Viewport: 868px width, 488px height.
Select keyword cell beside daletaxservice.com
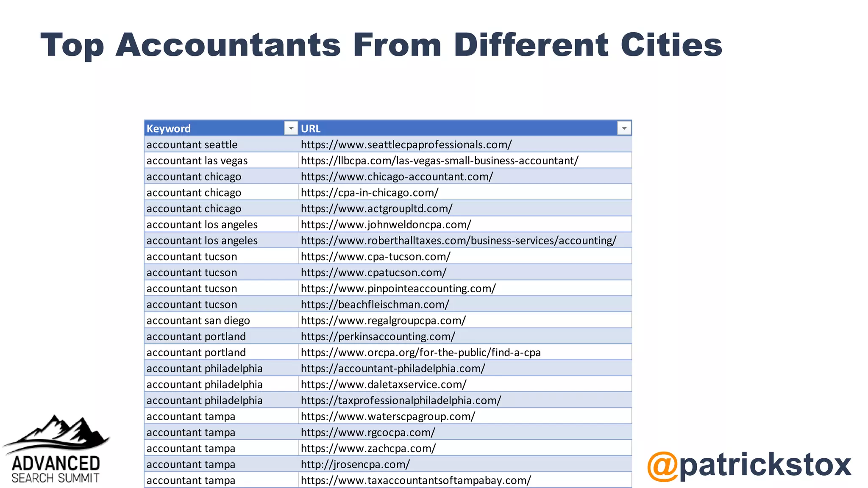click(x=221, y=384)
